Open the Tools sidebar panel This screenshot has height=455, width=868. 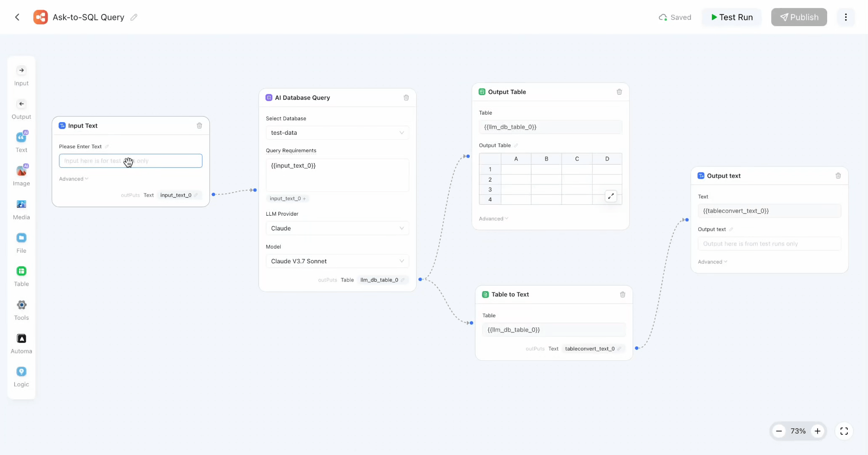point(21,310)
